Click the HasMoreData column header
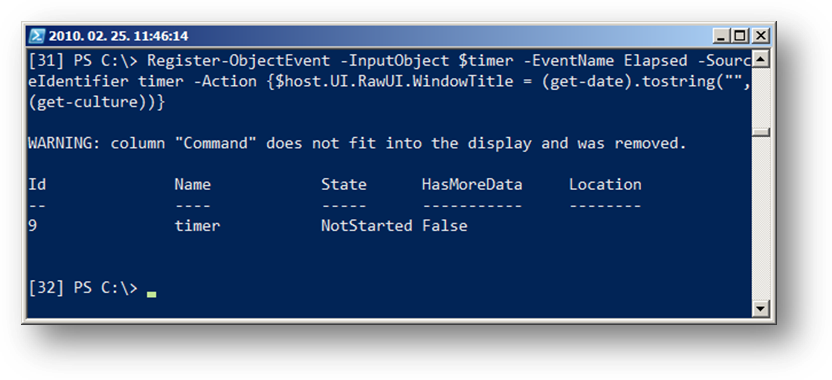The width and height of the screenshot is (832, 380). click(x=472, y=185)
